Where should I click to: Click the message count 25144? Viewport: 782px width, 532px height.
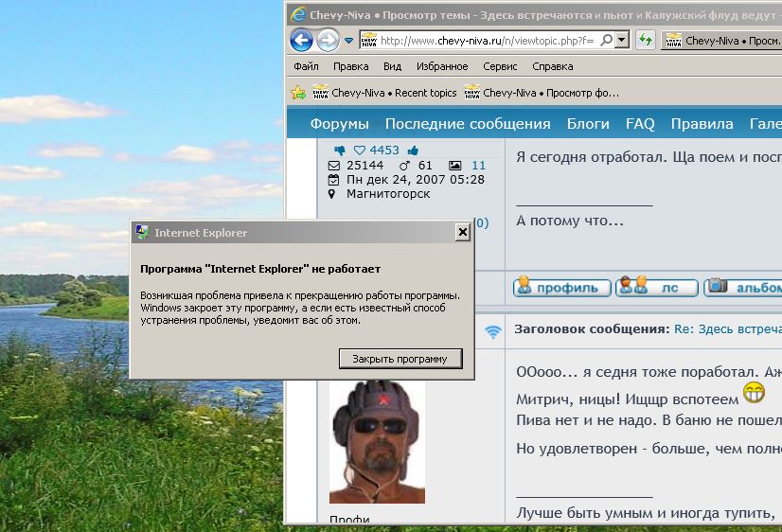(x=365, y=165)
